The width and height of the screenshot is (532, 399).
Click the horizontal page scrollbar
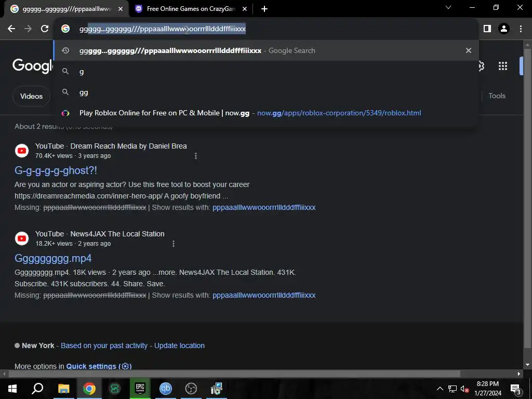[x=234, y=374]
